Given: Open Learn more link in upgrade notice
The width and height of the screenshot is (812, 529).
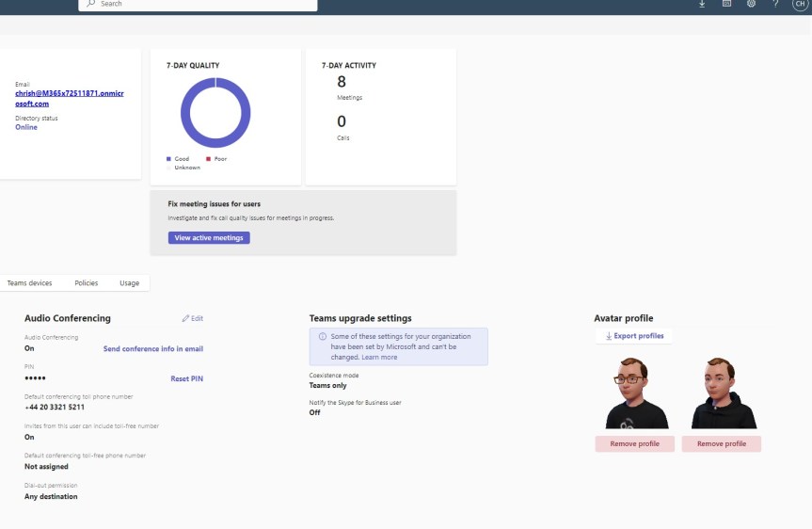Looking at the screenshot, I should [379, 357].
